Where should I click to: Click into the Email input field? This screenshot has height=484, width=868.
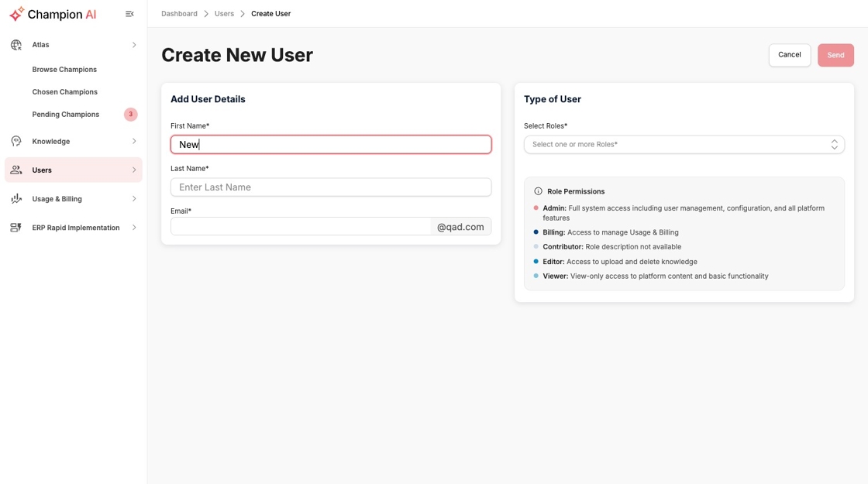tap(301, 227)
